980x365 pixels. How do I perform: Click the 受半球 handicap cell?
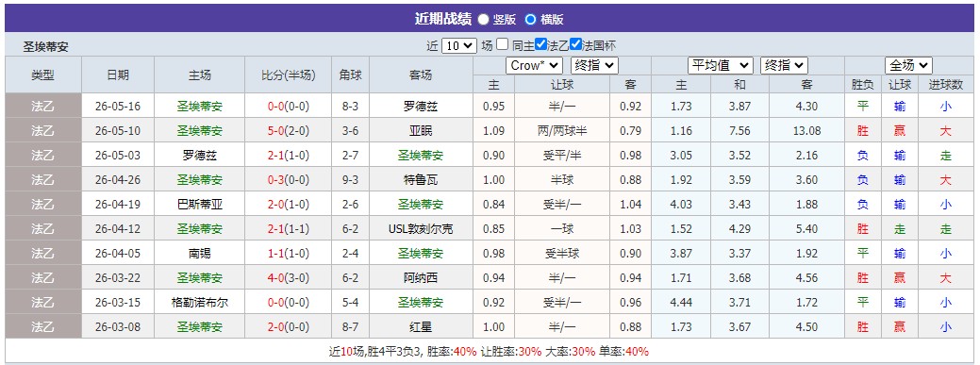pos(562,253)
